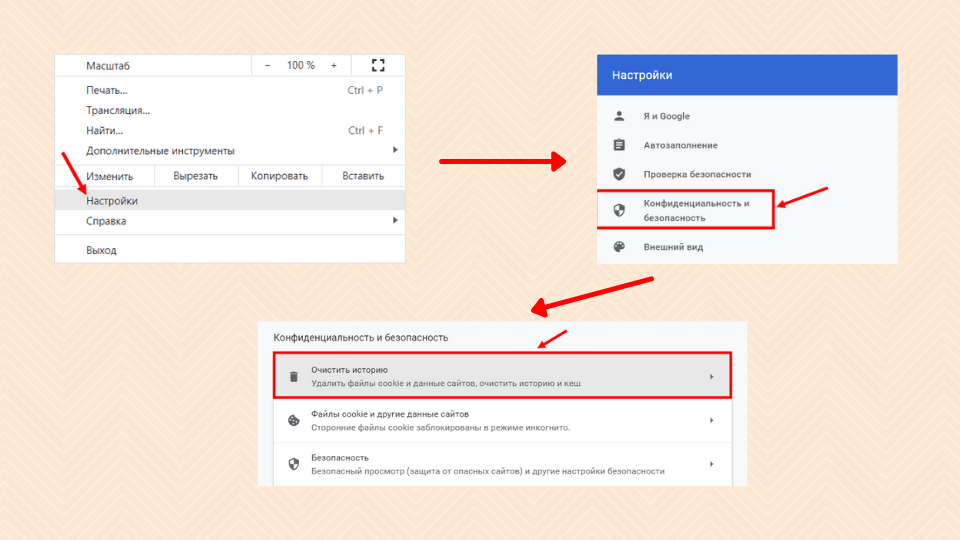Click the shield icon beside Безопасность row
Screen dimensions: 960x540
294,464
